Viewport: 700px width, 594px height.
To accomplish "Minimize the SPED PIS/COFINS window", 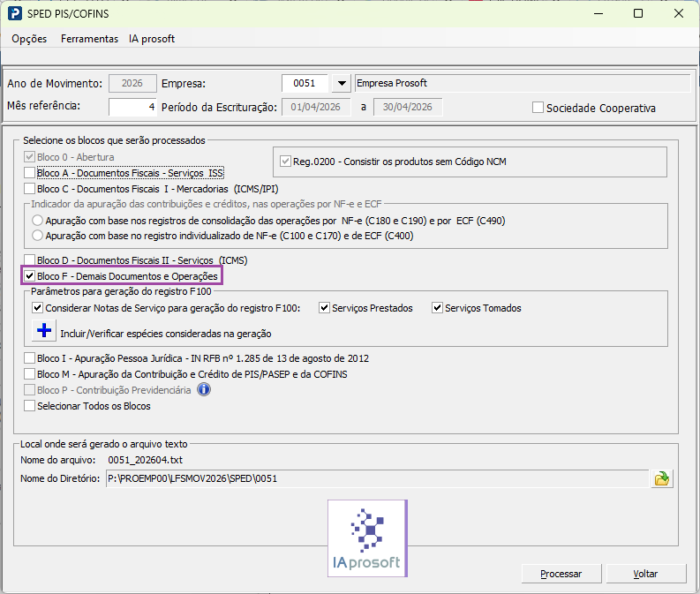I will [598, 13].
